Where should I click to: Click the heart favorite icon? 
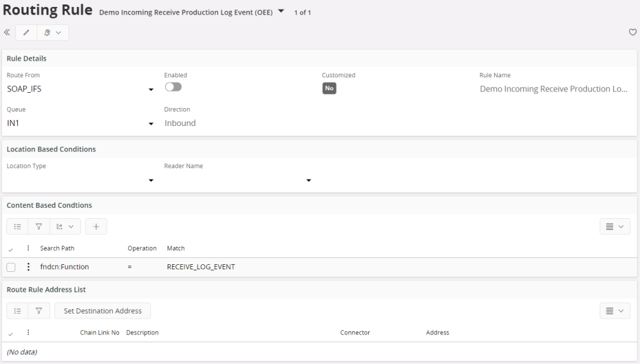coord(632,33)
